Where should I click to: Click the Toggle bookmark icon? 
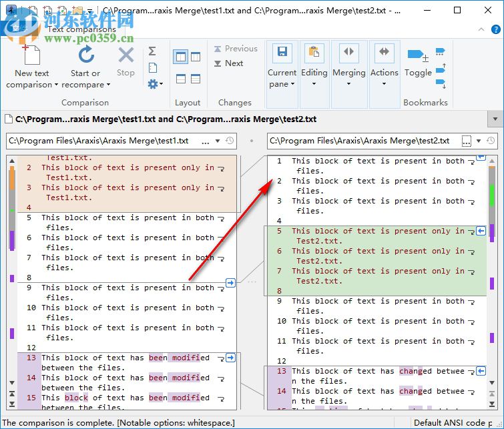[x=417, y=56]
